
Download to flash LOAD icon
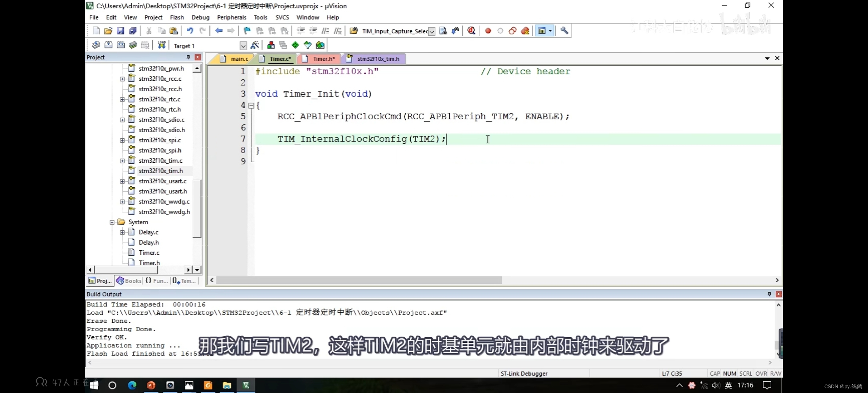(x=161, y=45)
